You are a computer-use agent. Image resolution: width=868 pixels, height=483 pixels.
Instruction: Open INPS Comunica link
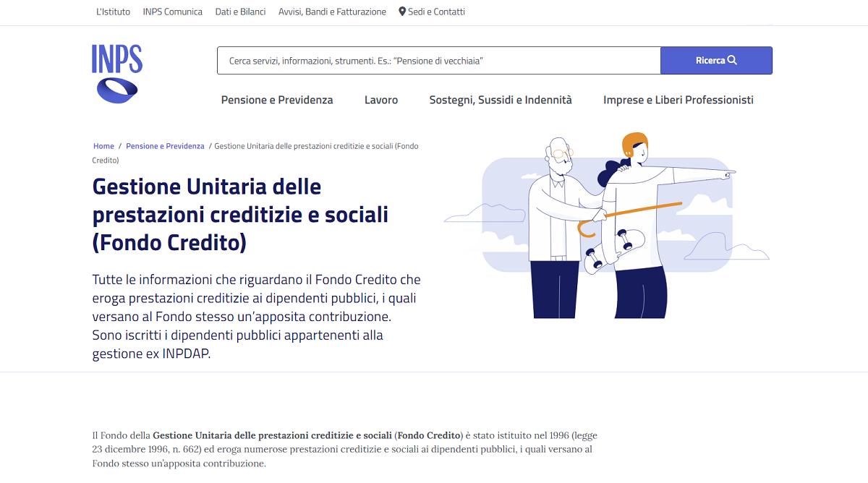(173, 12)
